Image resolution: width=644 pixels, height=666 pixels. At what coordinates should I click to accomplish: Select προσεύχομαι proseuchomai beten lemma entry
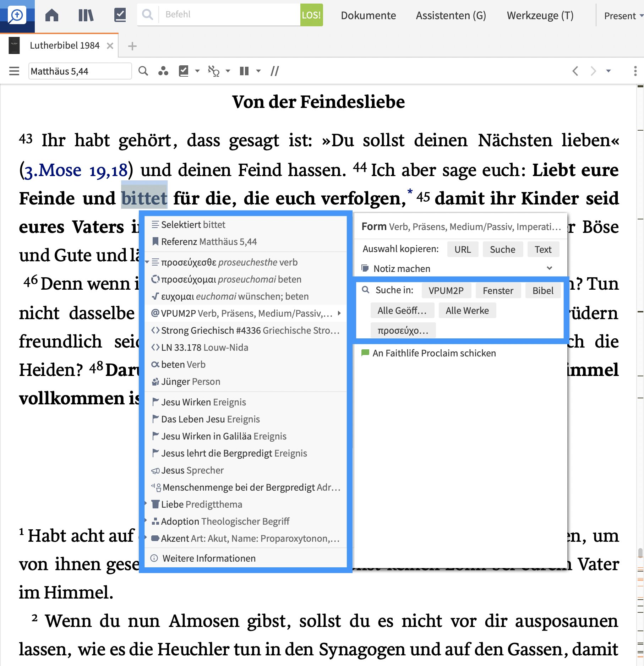pyautogui.click(x=245, y=279)
